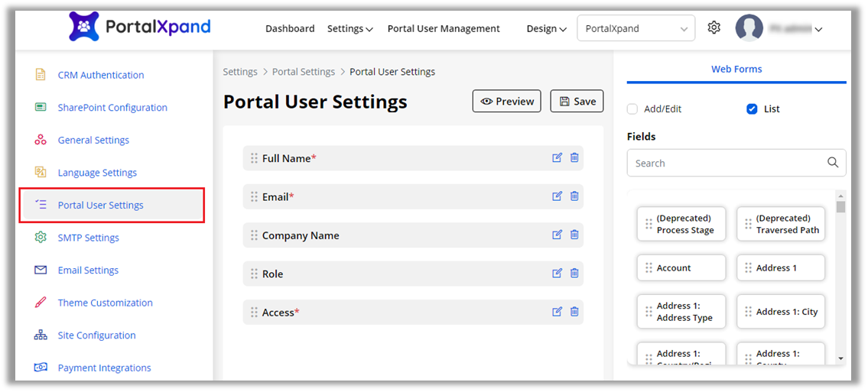Enable the Add/Edit checkbox
This screenshot has width=868, height=392.
click(x=632, y=109)
